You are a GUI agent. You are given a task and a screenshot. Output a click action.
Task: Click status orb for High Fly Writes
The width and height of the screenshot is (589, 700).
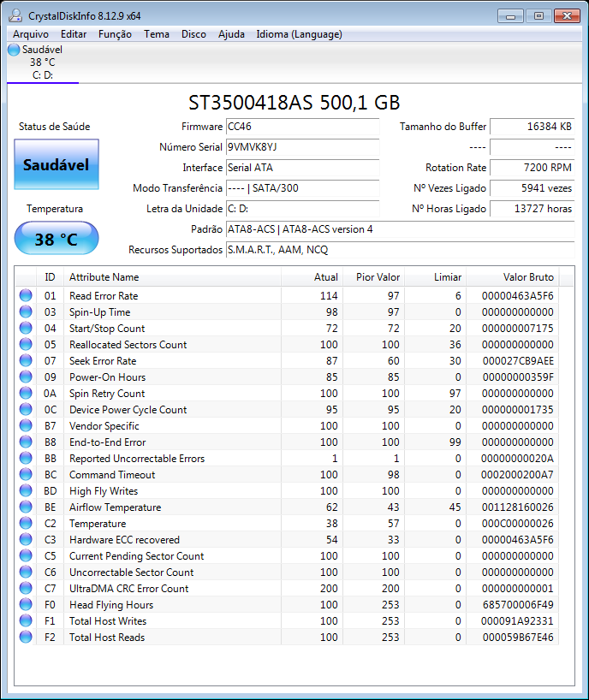pyautogui.click(x=26, y=490)
